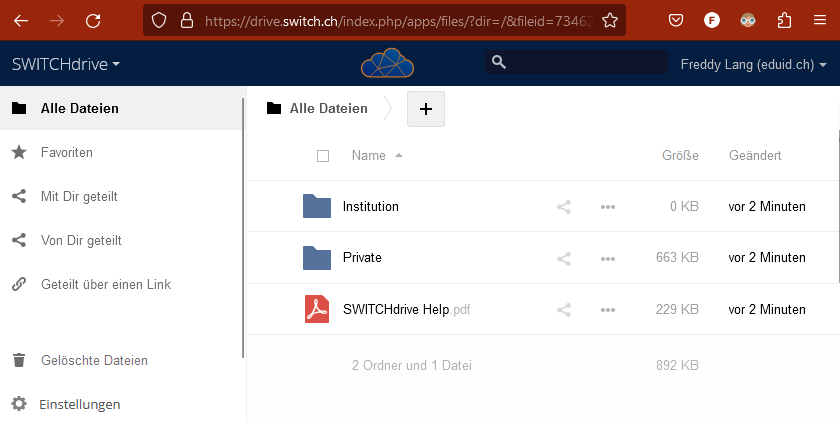Click the Institution folder icon
840x422 pixels.
317,206
